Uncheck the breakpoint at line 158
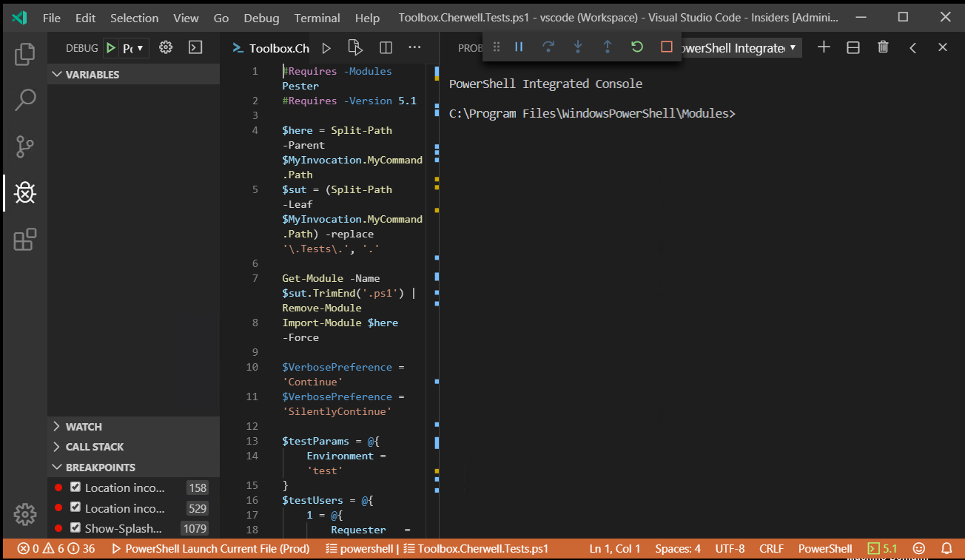 [75, 487]
